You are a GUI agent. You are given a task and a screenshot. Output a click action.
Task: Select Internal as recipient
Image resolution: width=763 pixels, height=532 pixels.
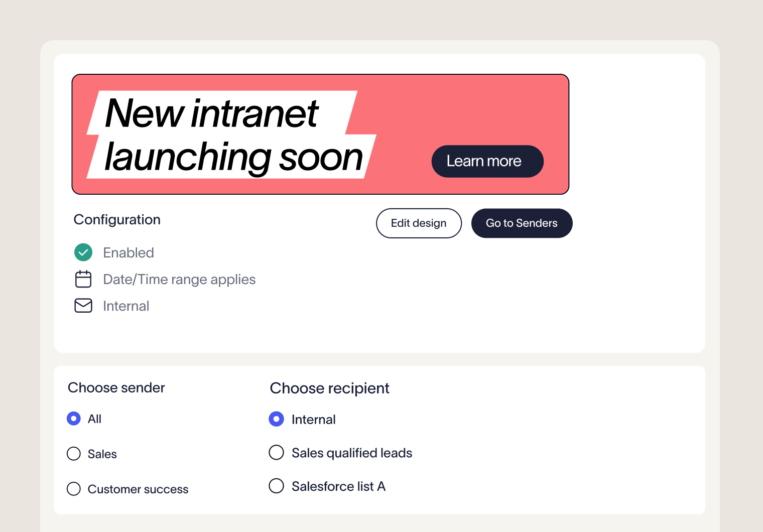coord(277,419)
